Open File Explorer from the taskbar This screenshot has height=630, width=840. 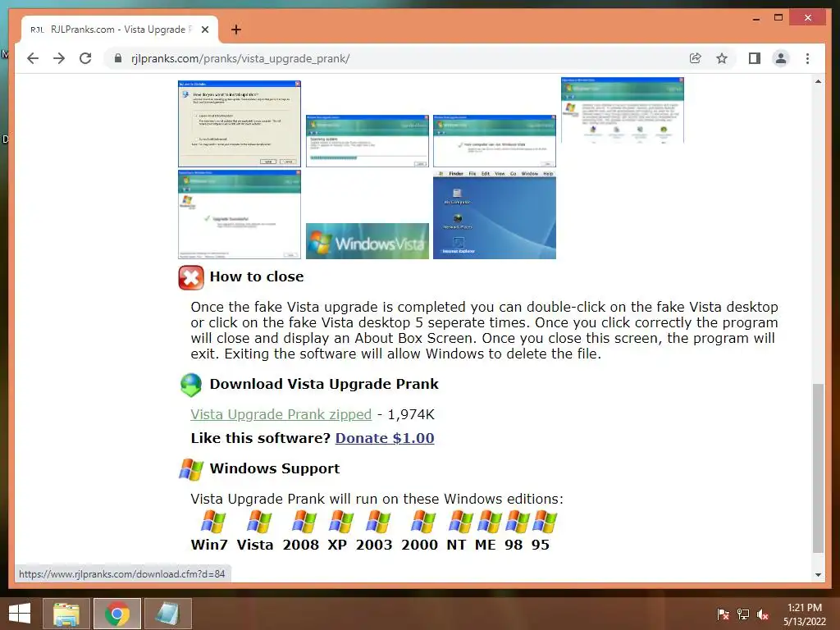[x=66, y=614]
